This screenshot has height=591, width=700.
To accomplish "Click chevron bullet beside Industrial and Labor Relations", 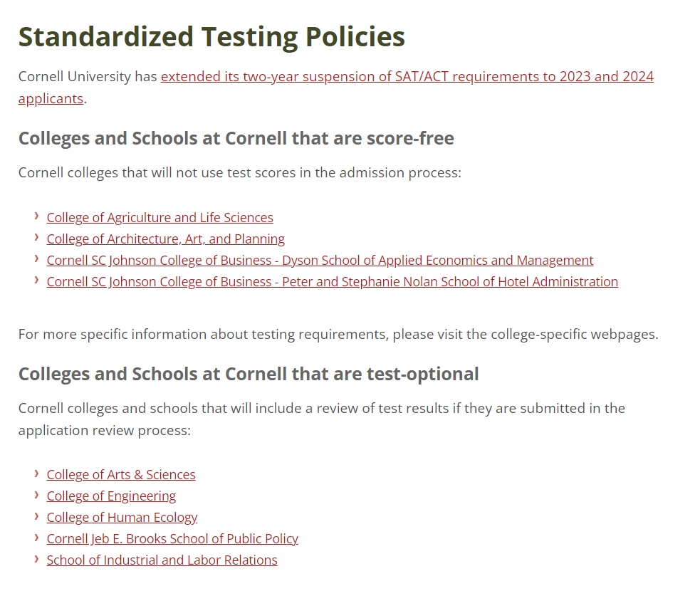I will click(36, 558).
